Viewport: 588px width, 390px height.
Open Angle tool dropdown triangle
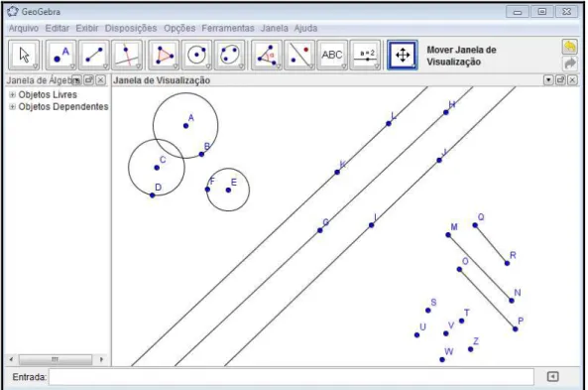coord(279,66)
